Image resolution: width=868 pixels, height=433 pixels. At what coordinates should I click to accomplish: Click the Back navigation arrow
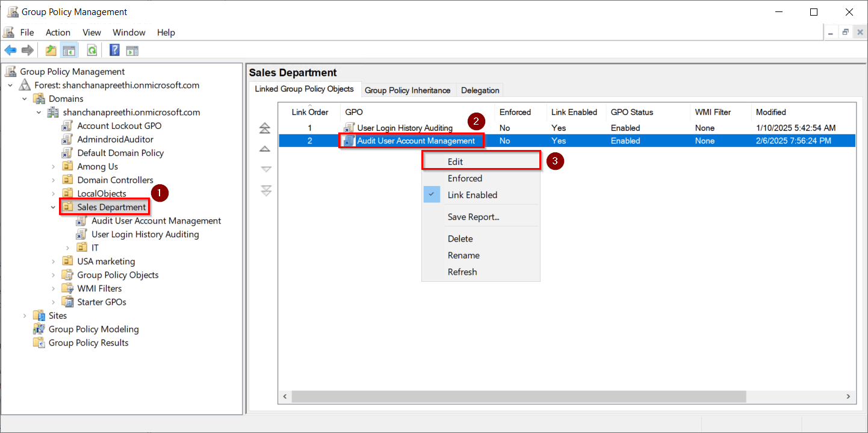[10, 50]
